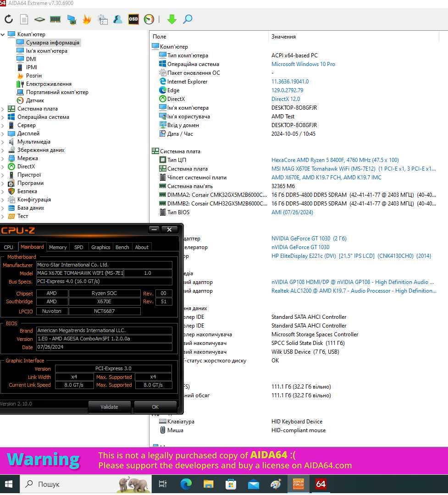Image resolution: width=448 pixels, height=495 pixels.
Task: Click the Refresh toolbar icon in AIDA64
Action: click(9, 19)
